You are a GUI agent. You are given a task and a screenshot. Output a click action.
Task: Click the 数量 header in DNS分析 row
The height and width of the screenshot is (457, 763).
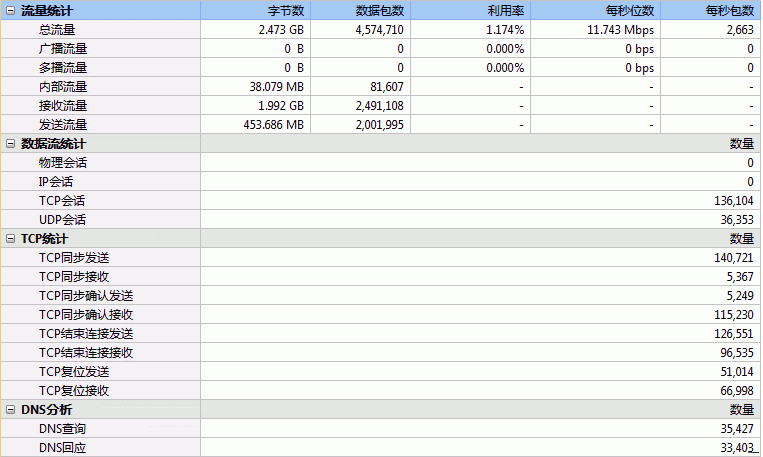(742, 410)
